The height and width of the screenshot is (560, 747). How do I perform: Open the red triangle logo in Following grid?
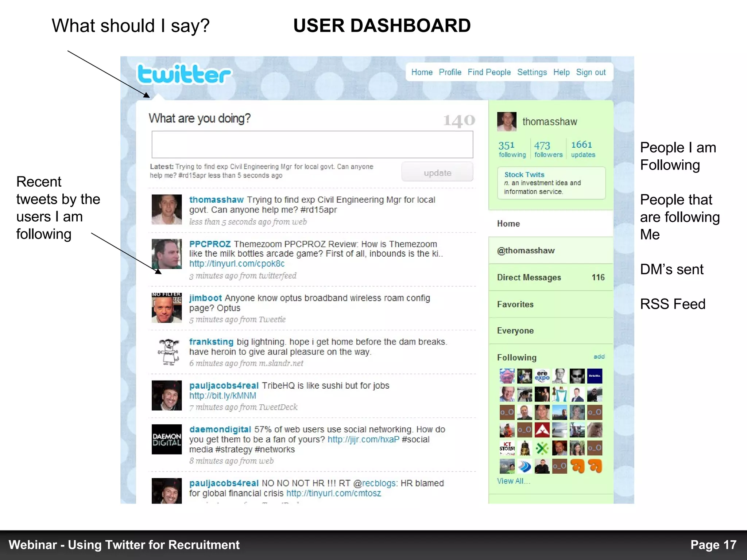pyautogui.click(x=542, y=430)
